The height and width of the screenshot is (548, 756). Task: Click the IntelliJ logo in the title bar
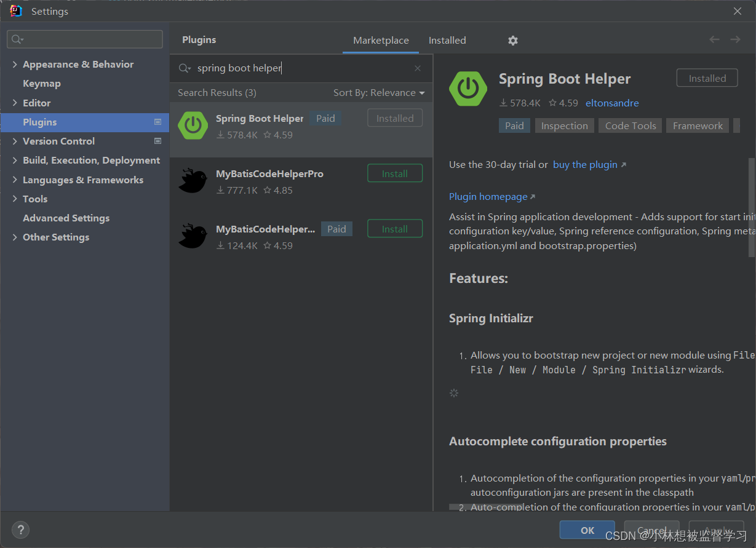point(16,11)
